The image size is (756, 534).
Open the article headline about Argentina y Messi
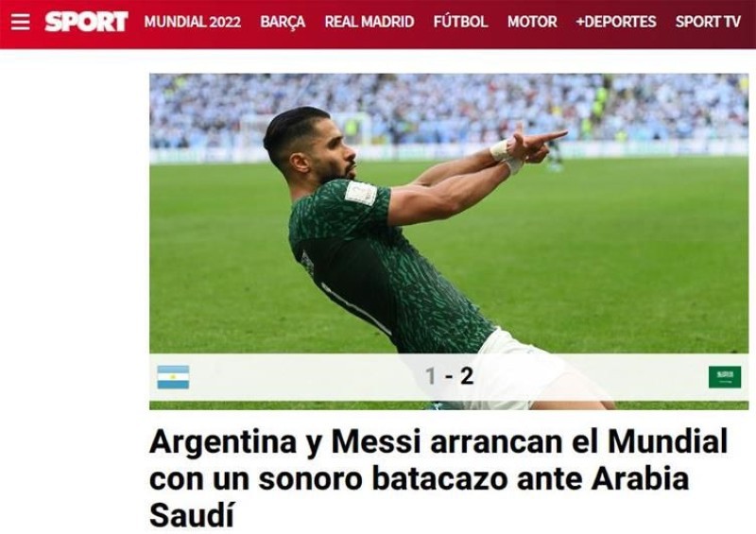tap(438, 478)
